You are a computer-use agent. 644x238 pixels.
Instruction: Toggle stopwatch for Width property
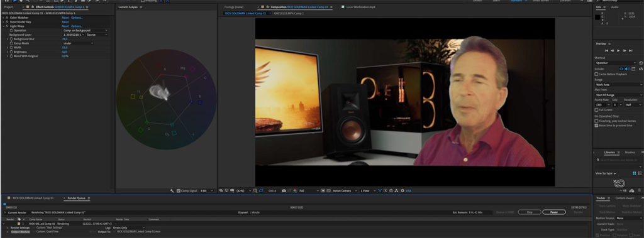pyautogui.click(x=11, y=48)
